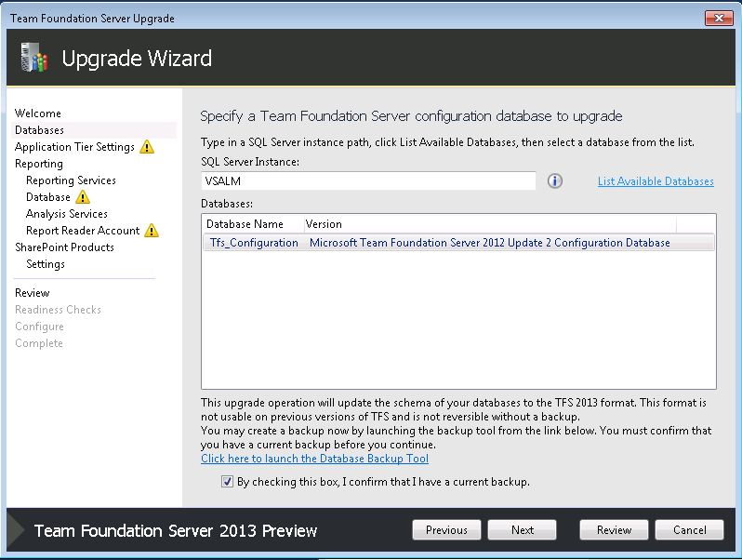Go to Application Tier Settings step
This screenshot has width=742, height=560.
[74, 147]
